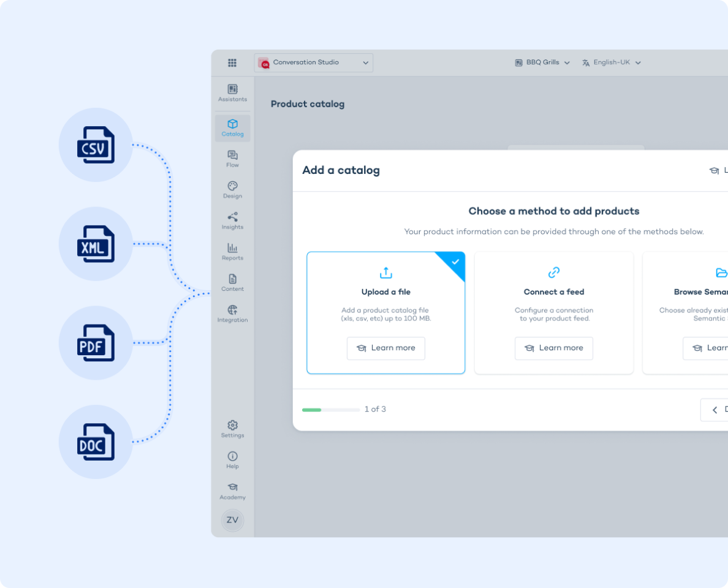Go to Flow in the sidebar
728x588 pixels.
232,159
